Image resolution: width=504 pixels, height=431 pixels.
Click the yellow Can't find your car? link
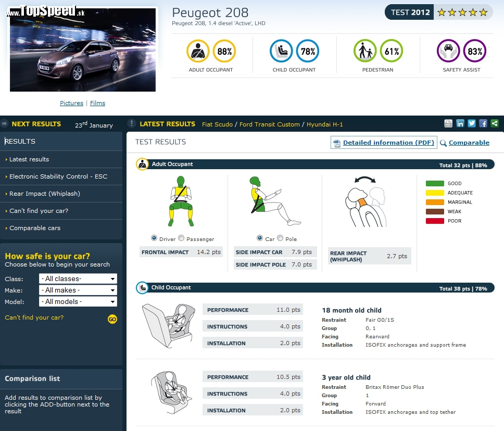(34, 318)
